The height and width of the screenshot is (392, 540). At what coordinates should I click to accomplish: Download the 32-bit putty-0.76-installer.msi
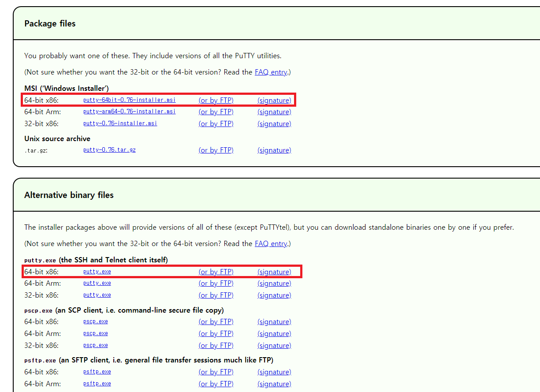[x=120, y=123]
